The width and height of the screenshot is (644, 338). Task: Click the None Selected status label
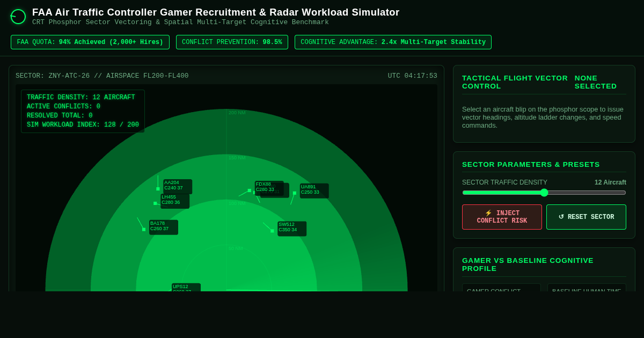pos(600,82)
